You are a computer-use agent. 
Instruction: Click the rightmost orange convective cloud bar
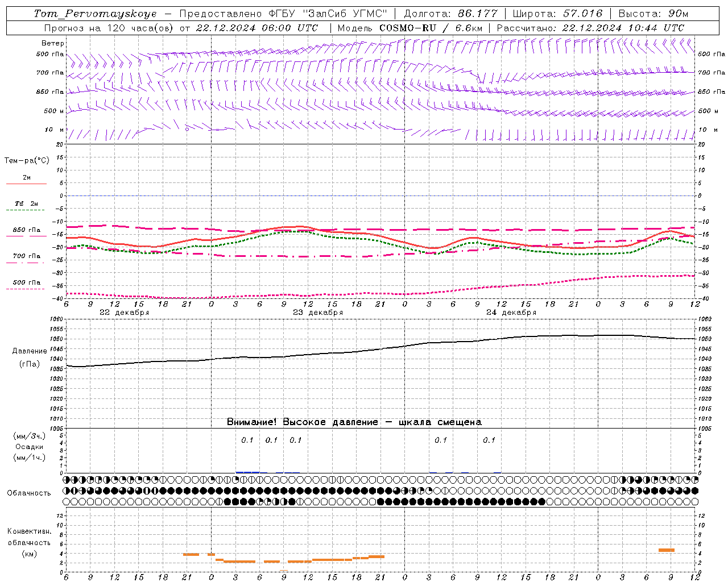(666, 550)
